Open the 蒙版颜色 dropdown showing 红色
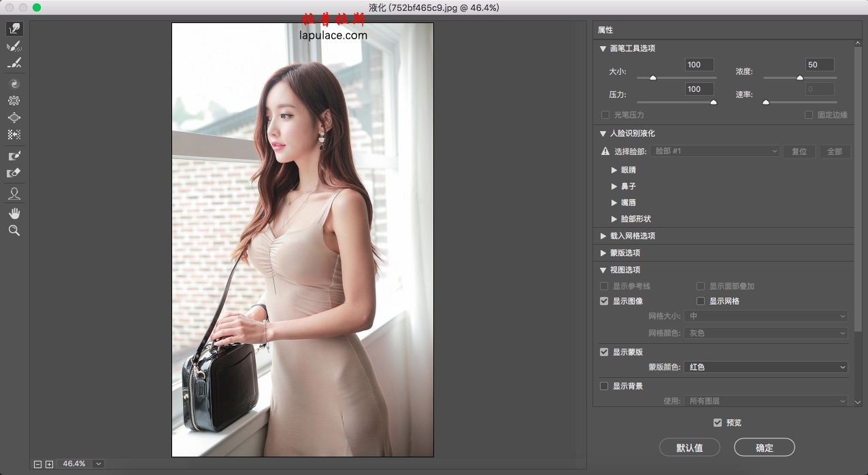The width and height of the screenshot is (868, 475). tap(766, 367)
